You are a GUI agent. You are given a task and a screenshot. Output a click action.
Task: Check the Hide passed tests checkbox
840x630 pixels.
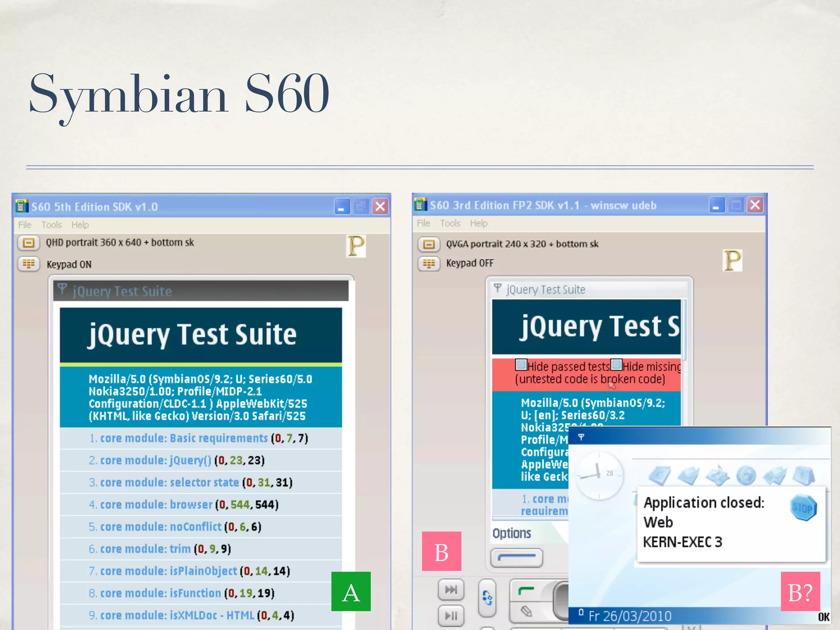(521, 364)
